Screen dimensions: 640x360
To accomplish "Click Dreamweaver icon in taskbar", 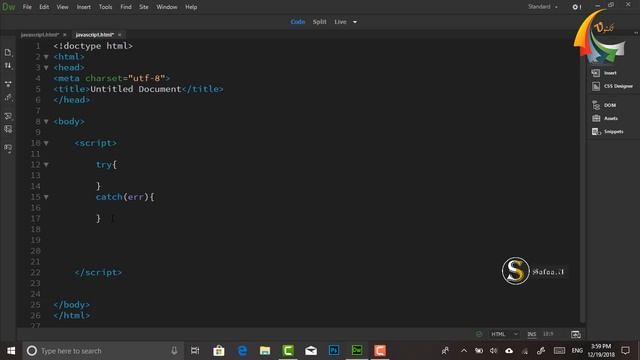I will 357,351.
